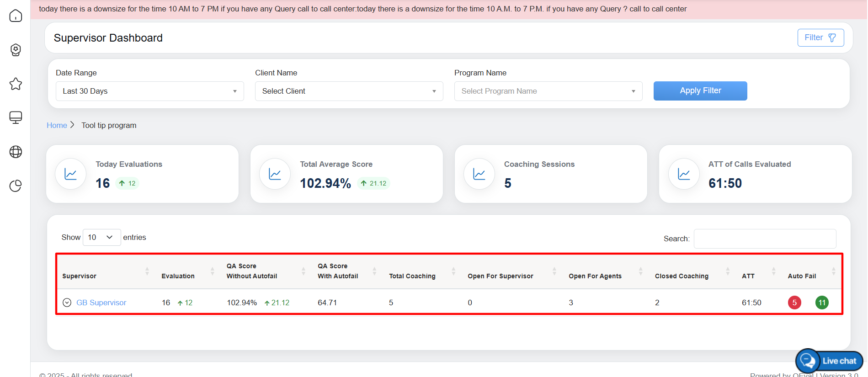This screenshot has height=377, width=868.
Task: Click the Coaching Sessions chart icon
Action: click(x=479, y=174)
